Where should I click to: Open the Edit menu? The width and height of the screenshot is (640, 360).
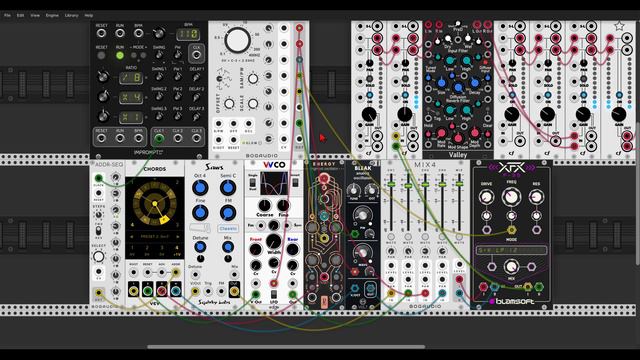coord(20,15)
